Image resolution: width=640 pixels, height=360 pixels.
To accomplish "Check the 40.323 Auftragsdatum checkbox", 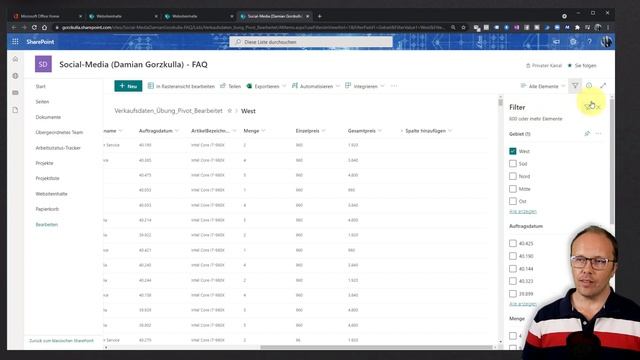I will [x=513, y=281].
